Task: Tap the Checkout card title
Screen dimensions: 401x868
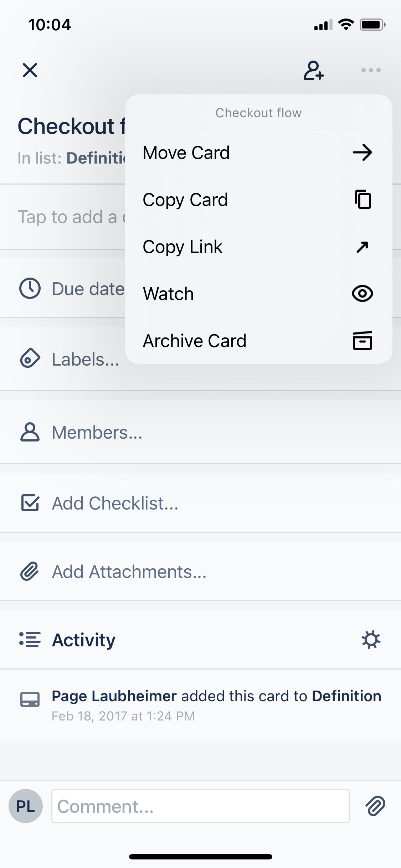Action: (68, 126)
